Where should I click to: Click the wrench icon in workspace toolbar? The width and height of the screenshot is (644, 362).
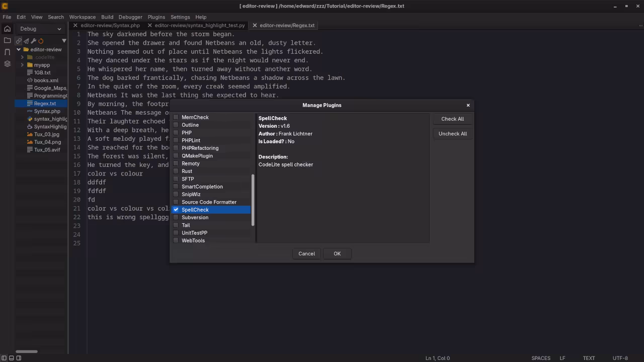point(34,41)
